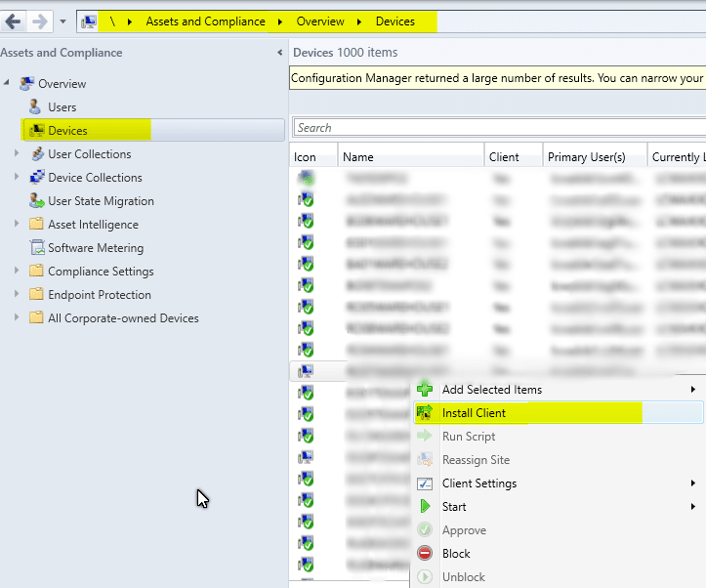Select Compliance Settings in the tree

pyautogui.click(x=101, y=271)
